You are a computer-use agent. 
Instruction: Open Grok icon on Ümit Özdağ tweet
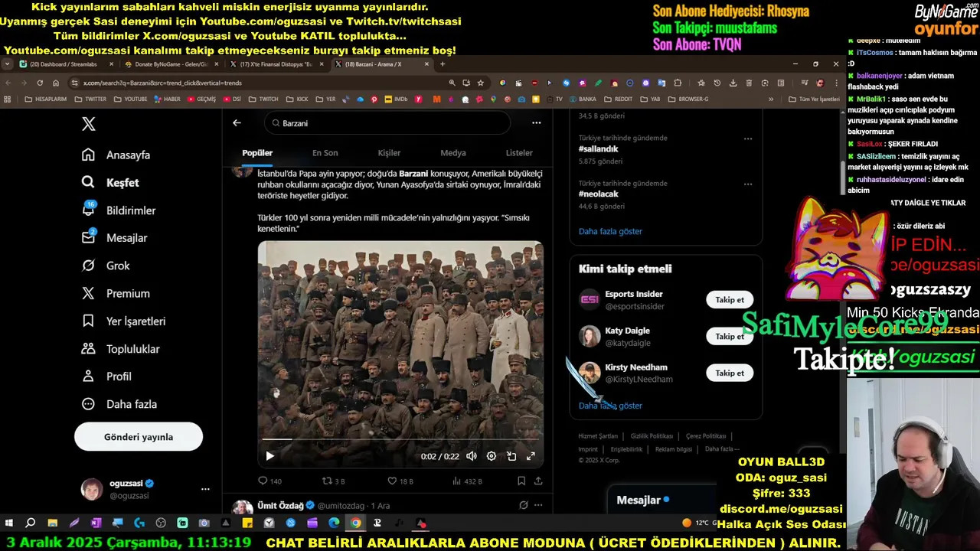(x=523, y=505)
